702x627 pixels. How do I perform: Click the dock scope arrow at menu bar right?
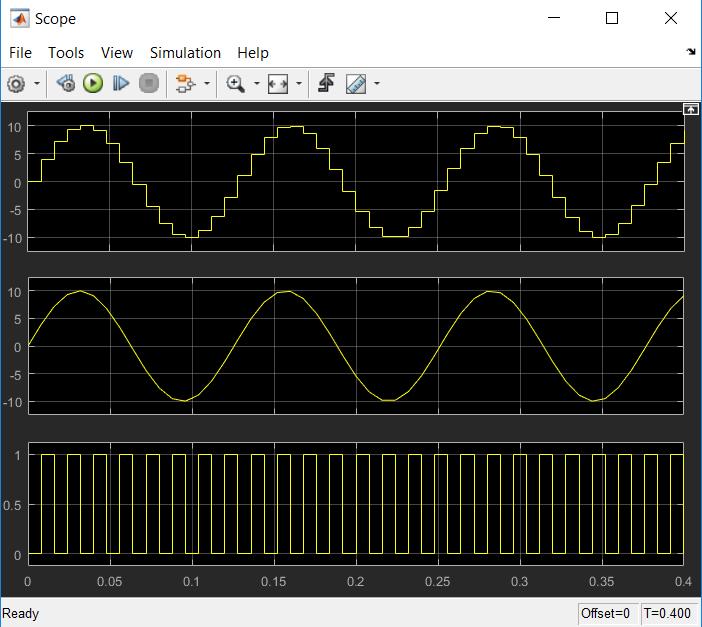click(x=691, y=52)
